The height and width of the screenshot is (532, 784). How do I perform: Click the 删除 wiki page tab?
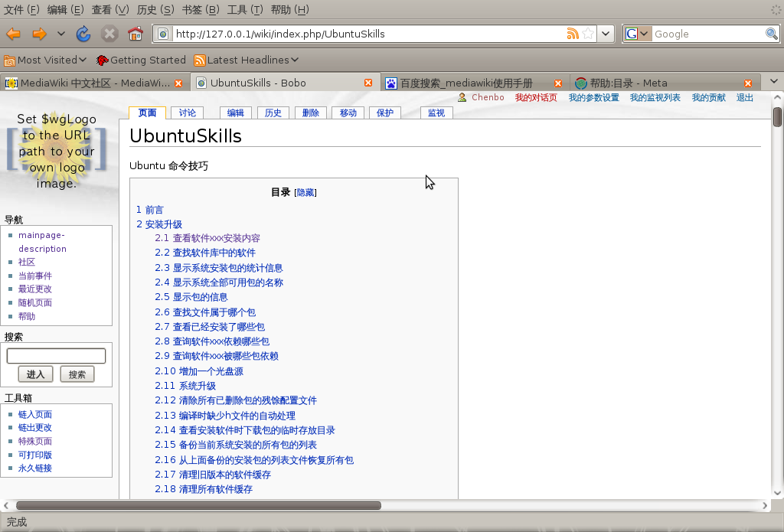coord(311,113)
